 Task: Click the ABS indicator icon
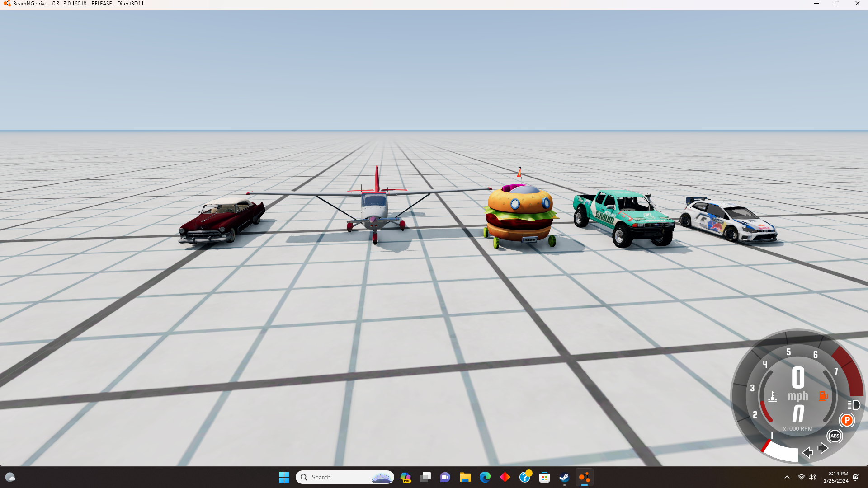pos(835,436)
